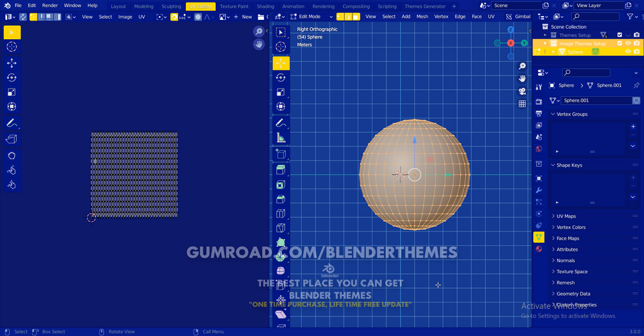This screenshot has height=336, width=644.
Task: Click the Sphere.001 mesh name field
Action: coord(596,100)
